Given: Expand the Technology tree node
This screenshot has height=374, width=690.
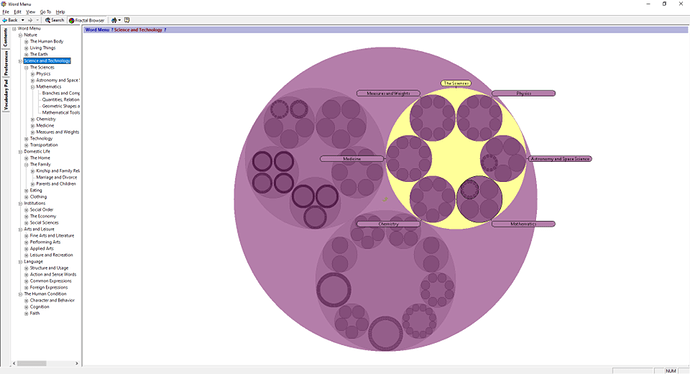Looking at the screenshot, I should tap(26, 139).
